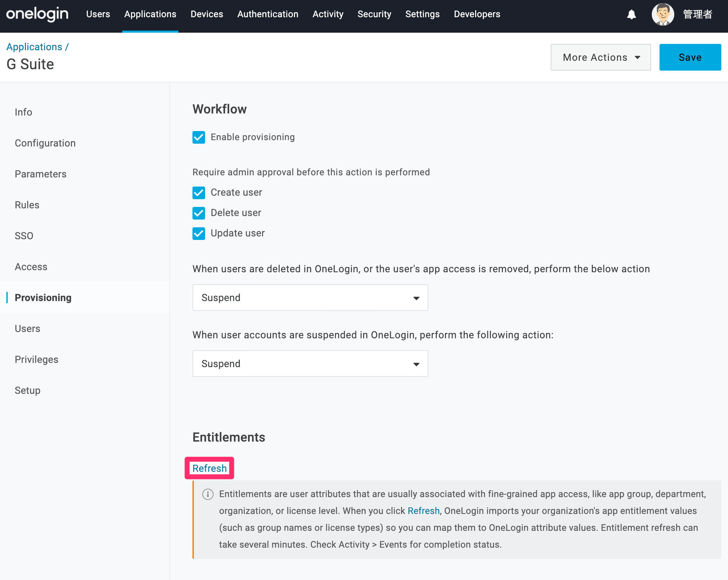Open the Users top menu
Viewport: 728px width, 580px height.
(x=98, y=14)
